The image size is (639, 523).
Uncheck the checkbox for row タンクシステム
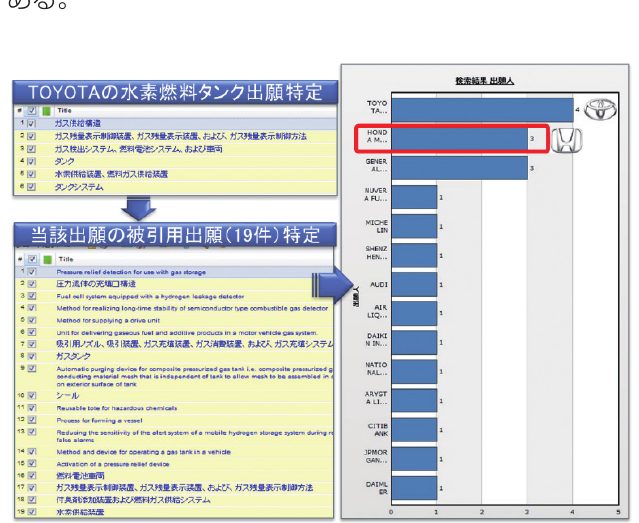tap(32, 187)
